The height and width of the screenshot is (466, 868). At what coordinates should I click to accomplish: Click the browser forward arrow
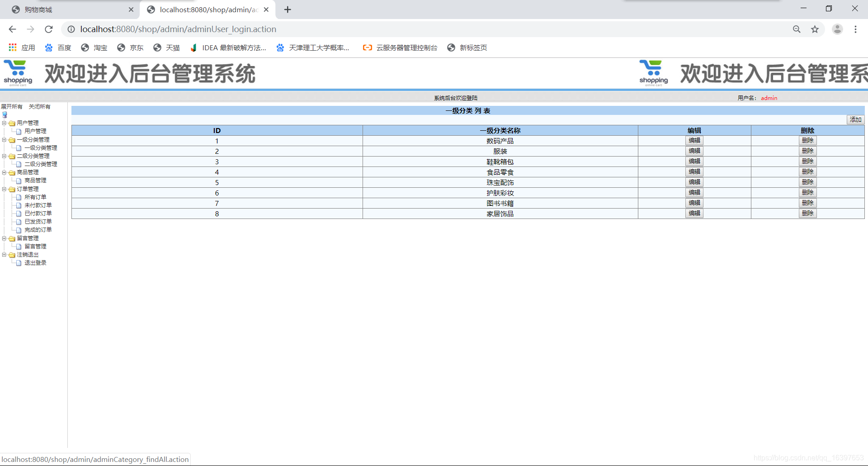point(30,29)
